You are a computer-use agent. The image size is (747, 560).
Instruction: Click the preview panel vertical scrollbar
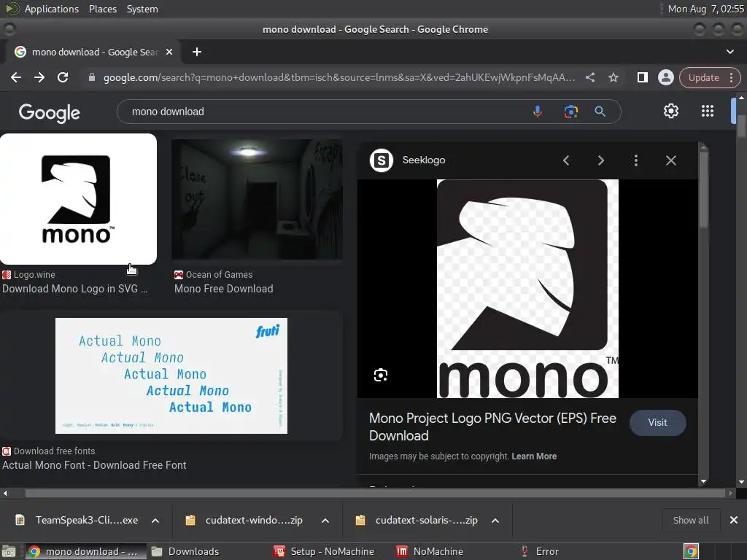pos(704,190)
